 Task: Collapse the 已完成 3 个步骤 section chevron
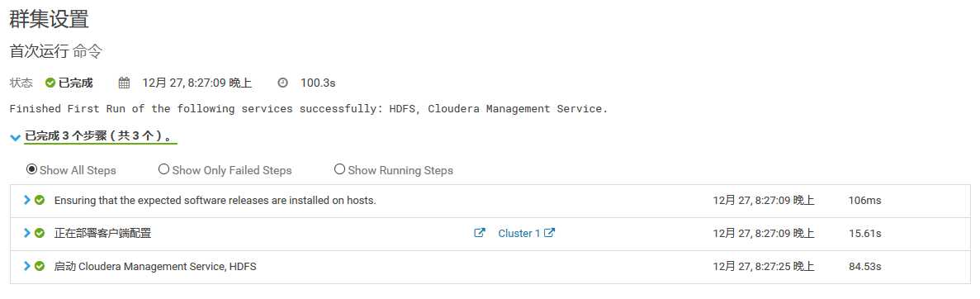click(16, 137)
